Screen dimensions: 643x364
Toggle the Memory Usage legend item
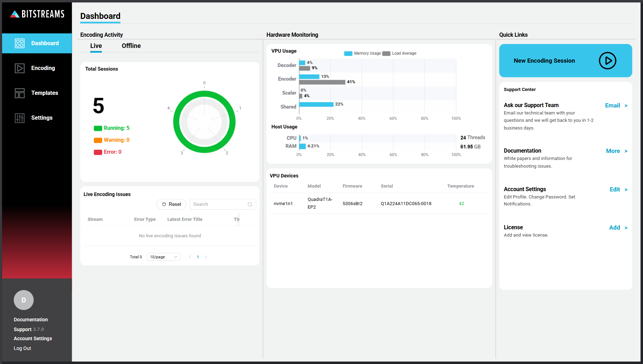363,54
